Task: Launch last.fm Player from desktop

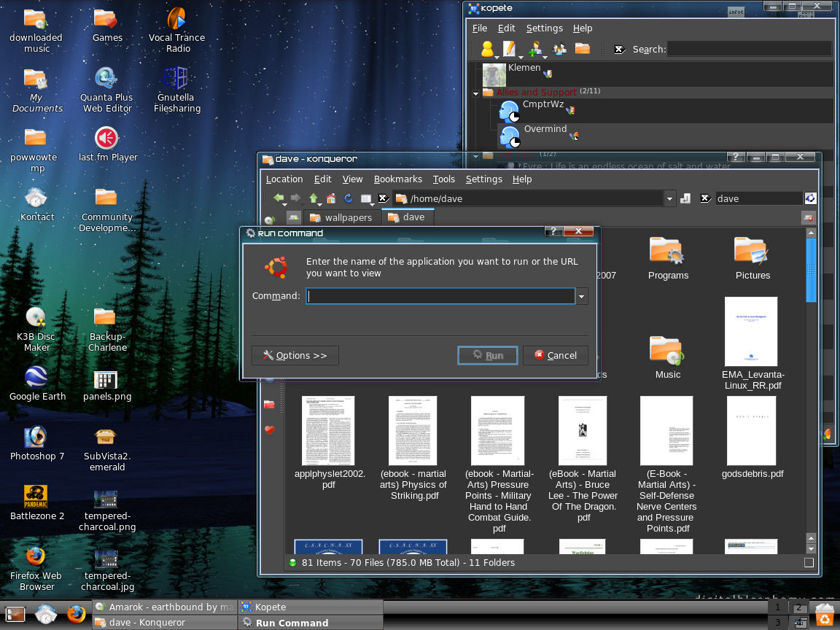Action: (106, 138)
